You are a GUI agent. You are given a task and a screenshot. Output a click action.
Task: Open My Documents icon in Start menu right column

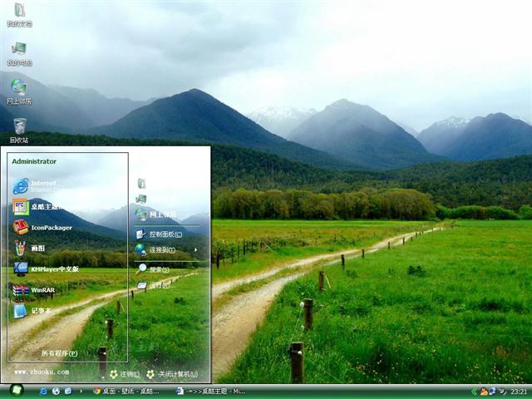click(141, 184)
